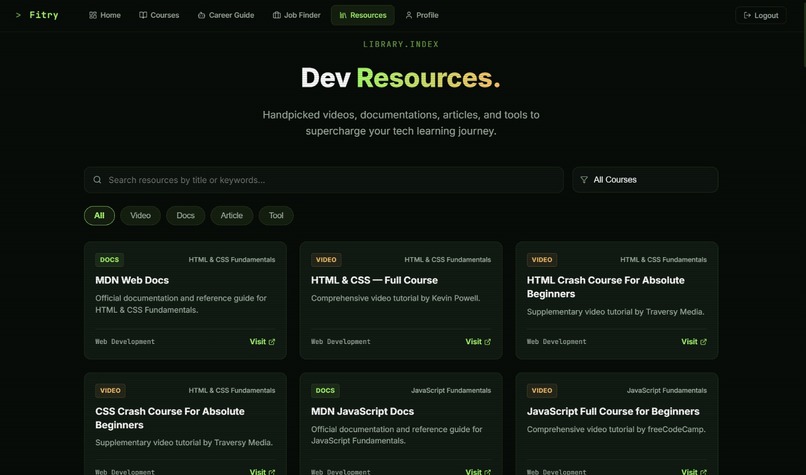Screen dimensions: 806x475
Task: Go to the Courses nav item
Action: click(x=159, y=15)
